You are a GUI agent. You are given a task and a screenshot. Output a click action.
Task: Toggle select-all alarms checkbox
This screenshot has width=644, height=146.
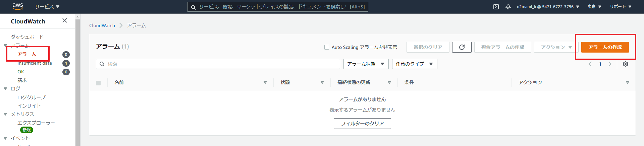coord(98,83)
